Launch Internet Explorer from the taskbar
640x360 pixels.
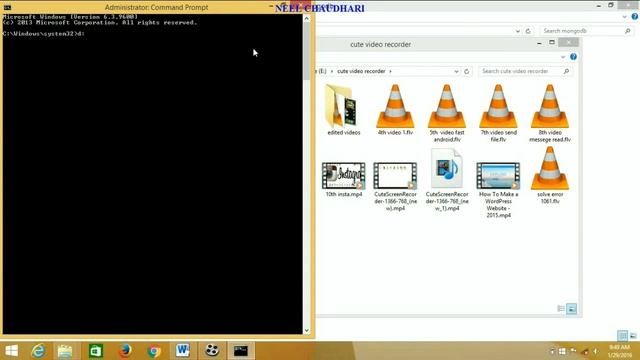point(38,351)
